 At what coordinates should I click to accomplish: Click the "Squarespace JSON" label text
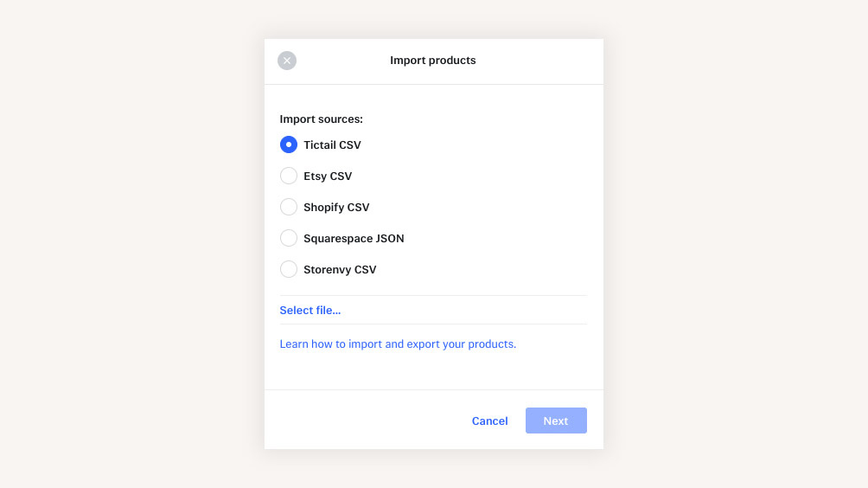click(x=354, y=238)
